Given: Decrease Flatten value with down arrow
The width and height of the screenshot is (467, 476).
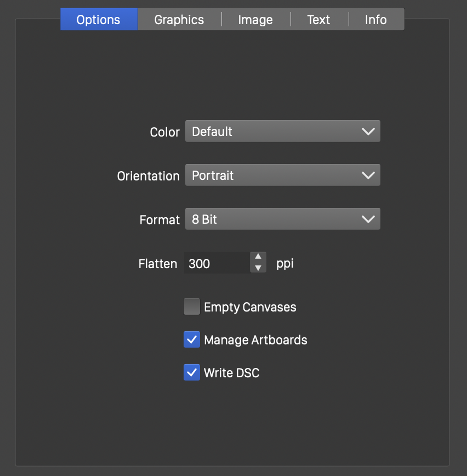Looking at the screenshot, I should 258,269.
